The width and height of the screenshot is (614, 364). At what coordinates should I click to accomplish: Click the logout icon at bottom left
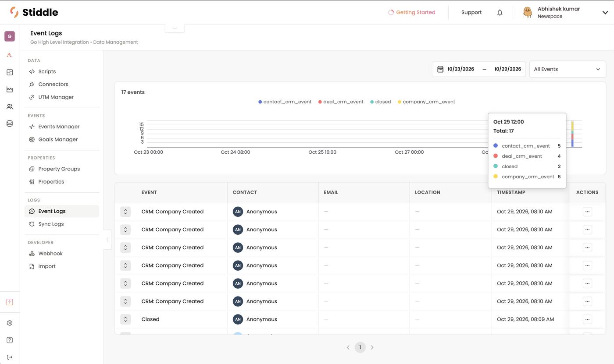10,357
